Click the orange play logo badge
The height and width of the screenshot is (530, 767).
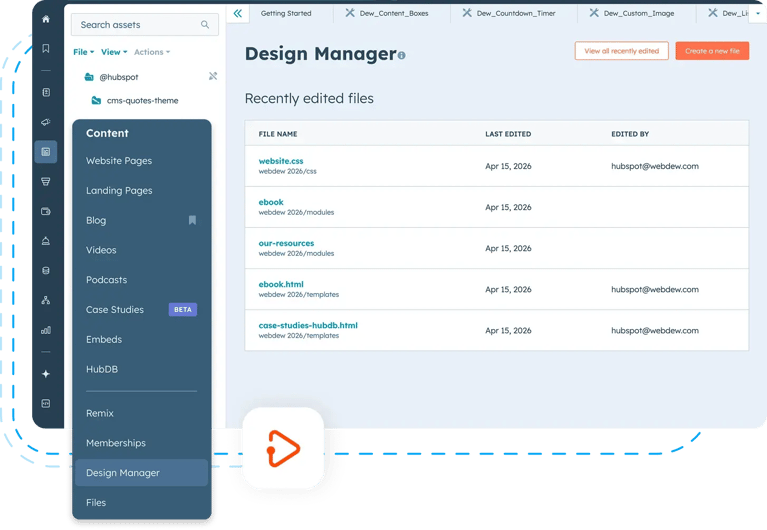click(283, 448)
